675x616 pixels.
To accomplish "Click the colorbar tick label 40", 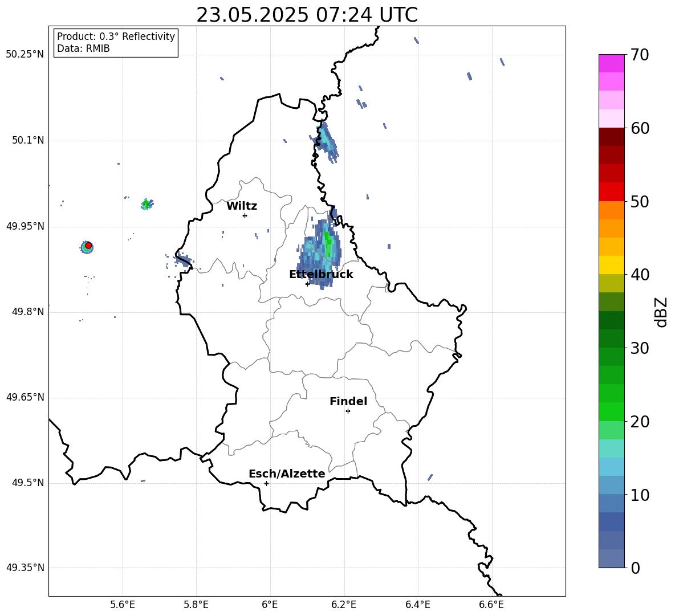I will (x=640, y=275).
